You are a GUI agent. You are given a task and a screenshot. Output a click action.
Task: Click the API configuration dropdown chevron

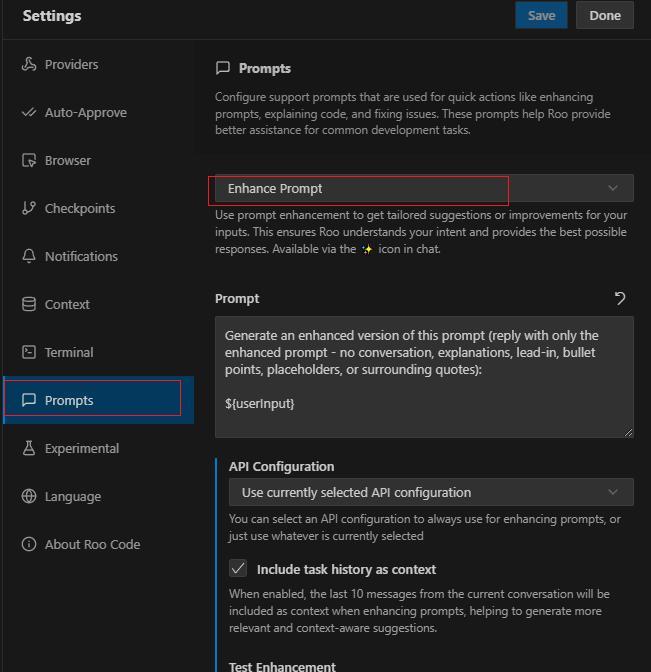[613, 492]
